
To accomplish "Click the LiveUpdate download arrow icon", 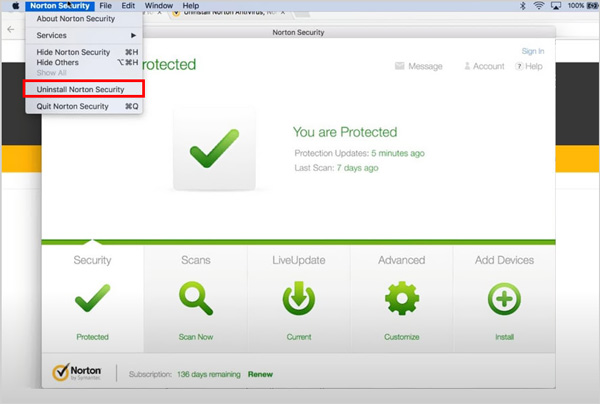I will 299,298.
